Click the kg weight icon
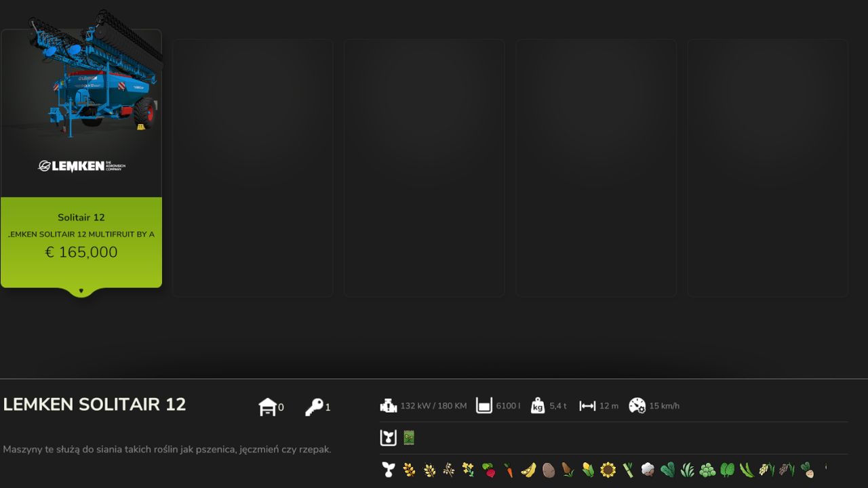 pos(538,405)
